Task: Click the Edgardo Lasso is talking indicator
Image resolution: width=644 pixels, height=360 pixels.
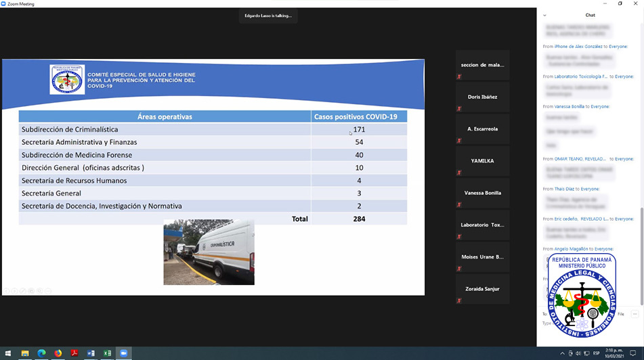Action: pos(268,16)
